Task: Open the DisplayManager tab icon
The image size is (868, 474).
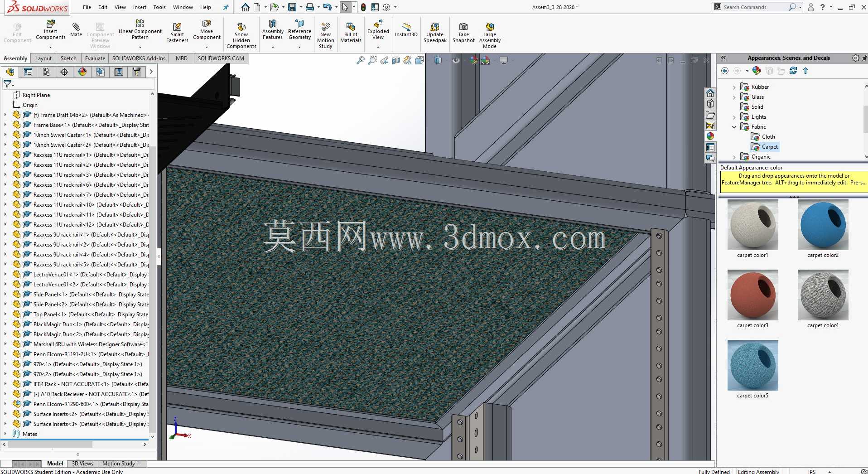Action: tap(82, 72)
